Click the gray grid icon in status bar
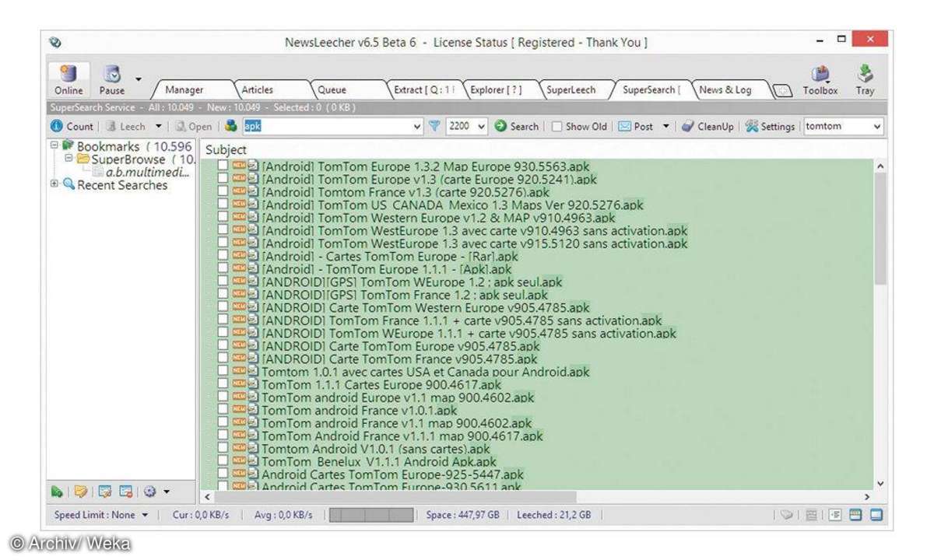Screen dimensions: 934x560 811,515
